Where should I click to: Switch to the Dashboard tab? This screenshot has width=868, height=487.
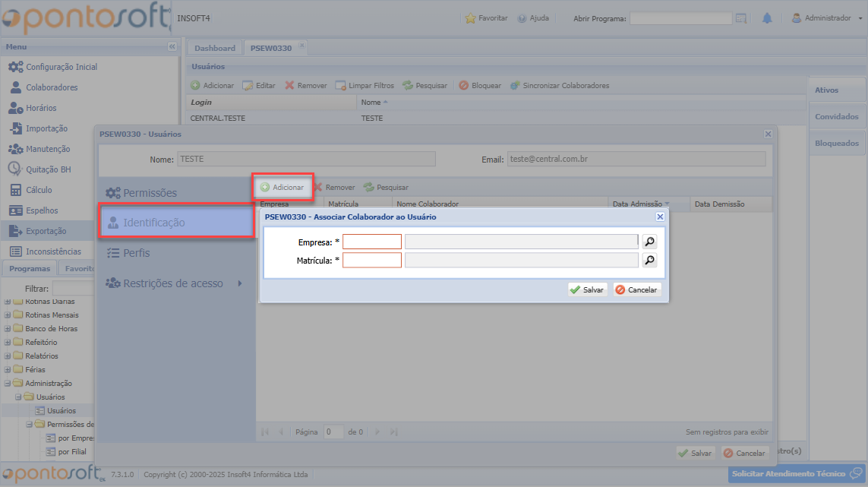tap(215, 48)
